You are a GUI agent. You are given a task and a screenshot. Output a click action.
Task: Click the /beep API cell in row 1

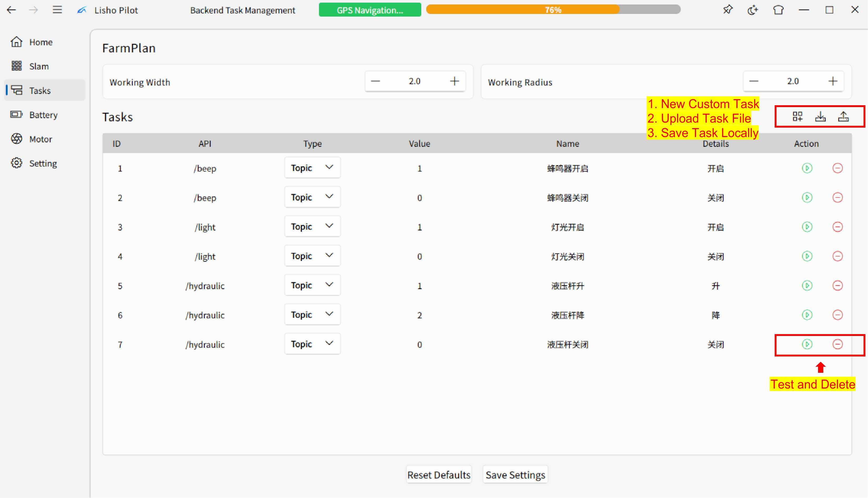coord(205,168)
